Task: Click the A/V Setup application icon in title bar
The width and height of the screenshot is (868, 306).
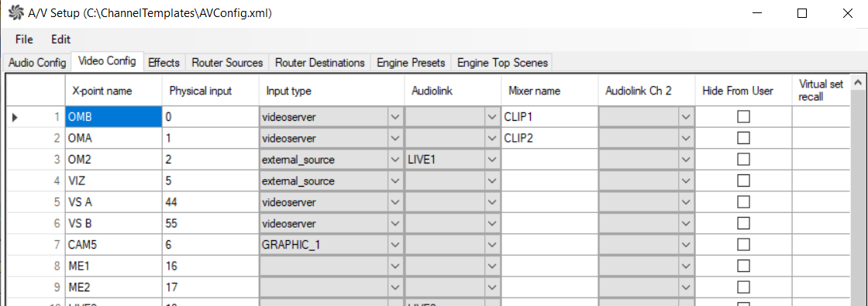Action: (x=15, y=13)
